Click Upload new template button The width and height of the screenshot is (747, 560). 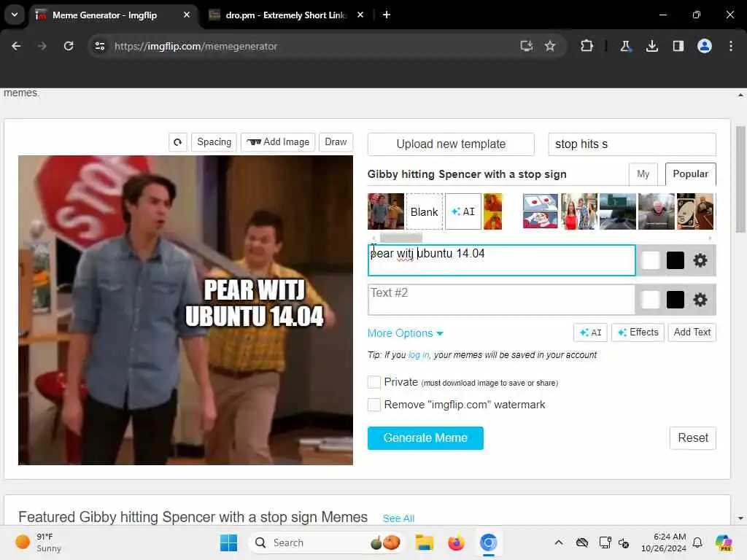(451, 144)
